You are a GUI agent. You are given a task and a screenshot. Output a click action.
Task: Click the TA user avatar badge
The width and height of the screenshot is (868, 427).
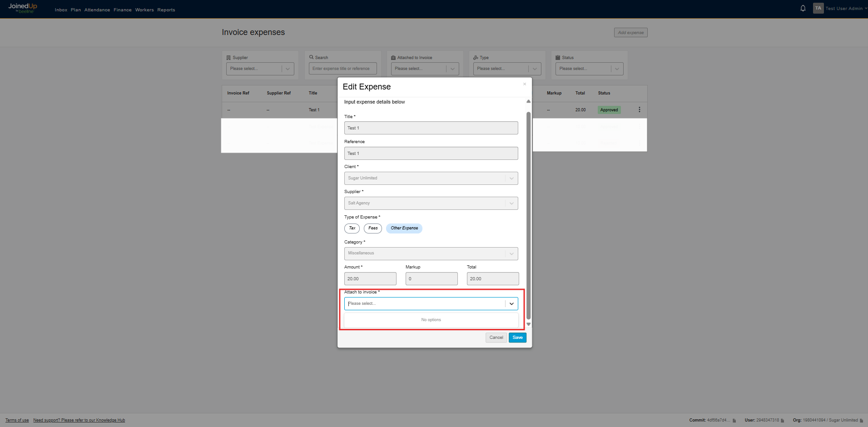(x=818, y=8)
